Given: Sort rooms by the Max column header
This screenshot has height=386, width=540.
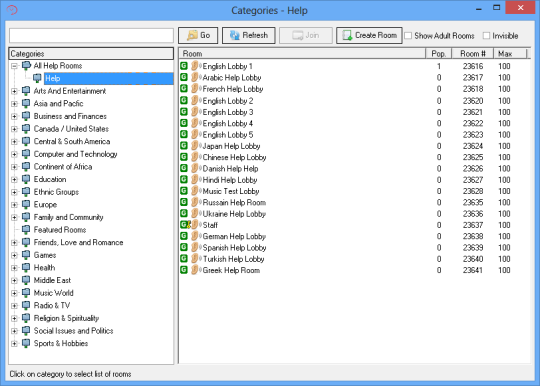Looking at the screenshot, I should coord(510,53).
